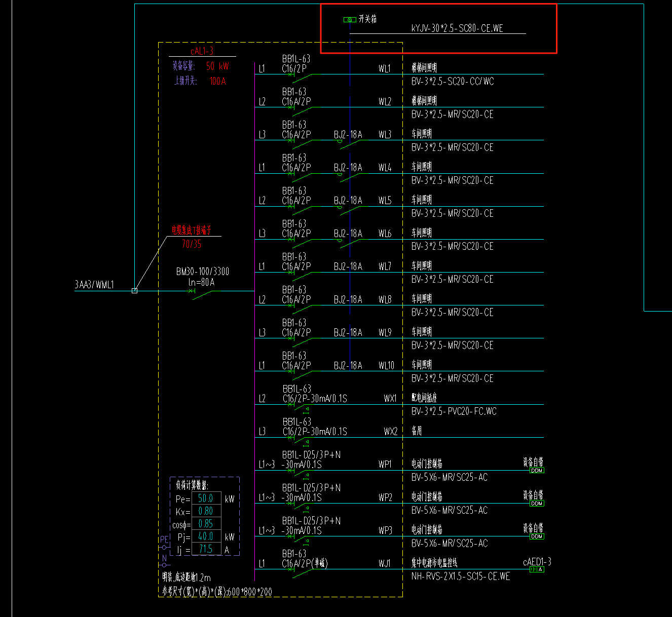Select the red 电缆集成T接端子 note
The width and height of the screenshot is (672, 617).
(x=191, y=230)
